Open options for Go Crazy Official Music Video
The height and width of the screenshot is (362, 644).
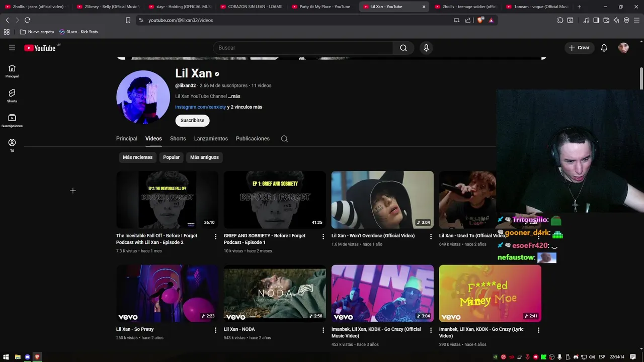pos(431,330)
